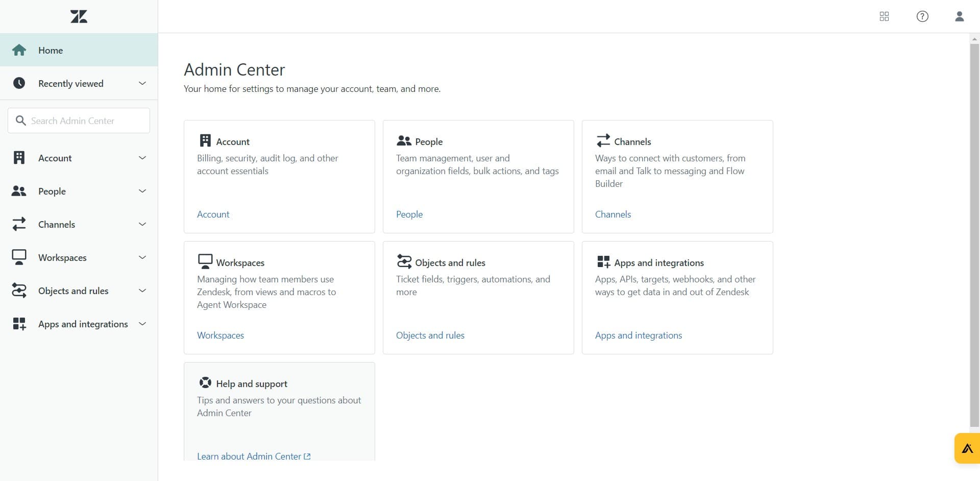Open the Learn about Admin Center link
980x481 pixels.
coord(249,456)
